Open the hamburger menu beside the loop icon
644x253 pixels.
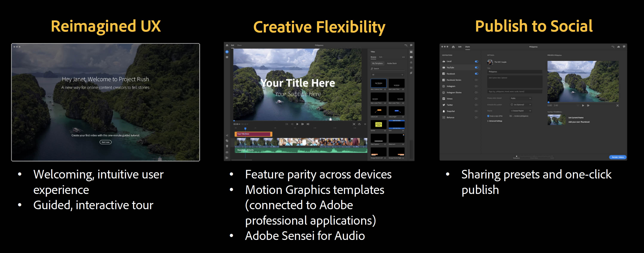pos(365,124)
